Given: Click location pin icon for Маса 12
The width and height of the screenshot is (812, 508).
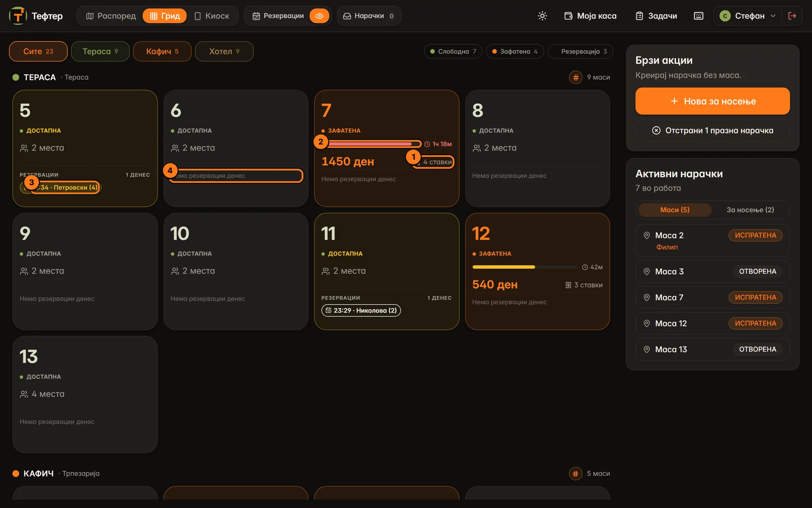Looking at the screenshot, I should point(647,323).
